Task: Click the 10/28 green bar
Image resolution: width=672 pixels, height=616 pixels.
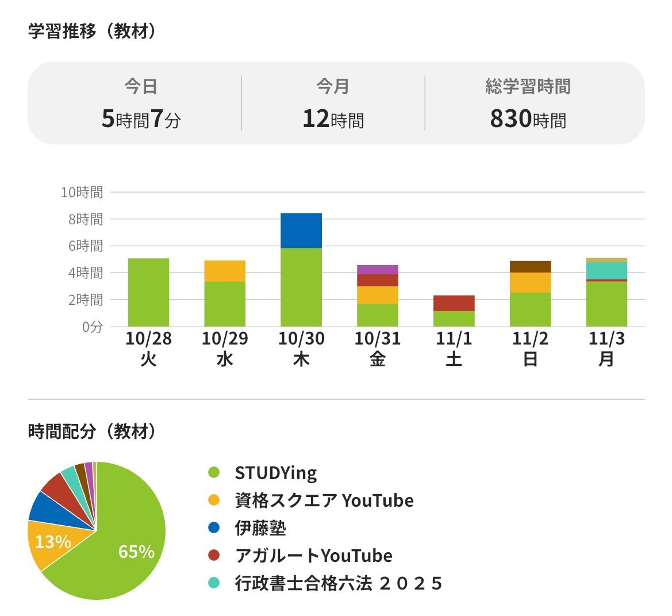Action: (148, 292)
